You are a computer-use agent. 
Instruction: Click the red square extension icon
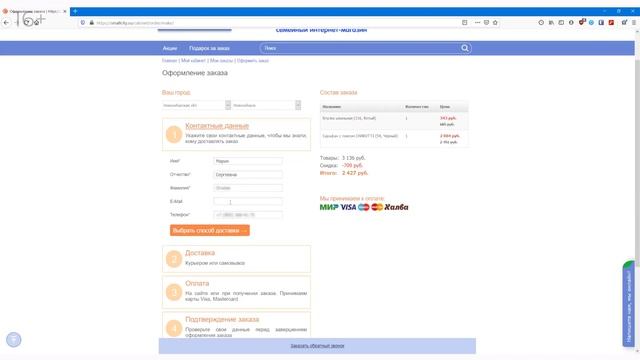(x=611, y=23)
